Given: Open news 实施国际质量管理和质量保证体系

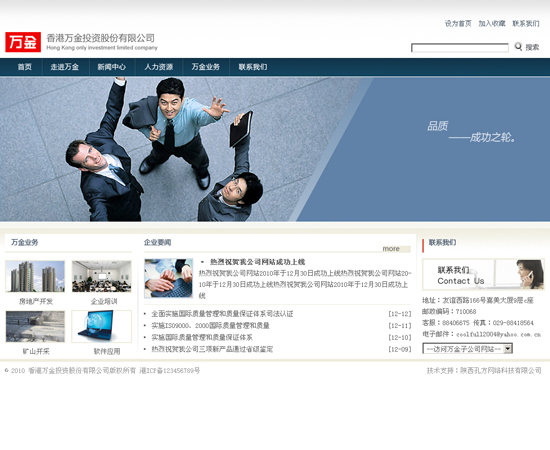Looking at the screenshot, I should pos(202,337).
